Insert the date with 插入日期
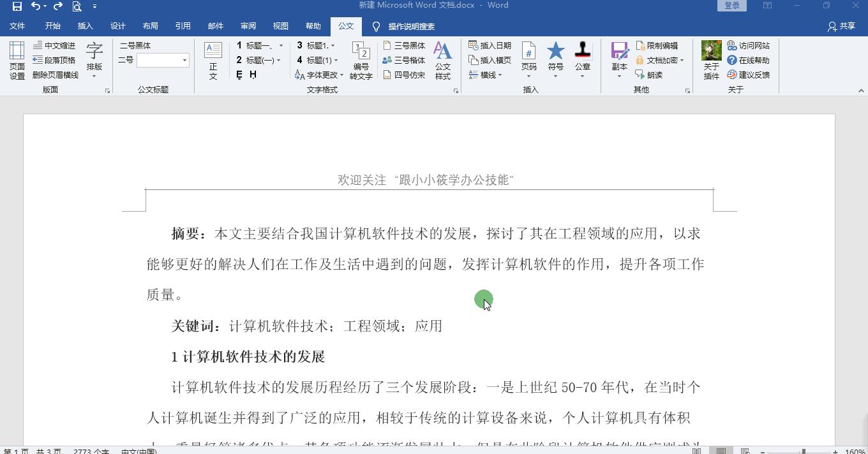The image size is (868, 454). (x=489, y=45)
